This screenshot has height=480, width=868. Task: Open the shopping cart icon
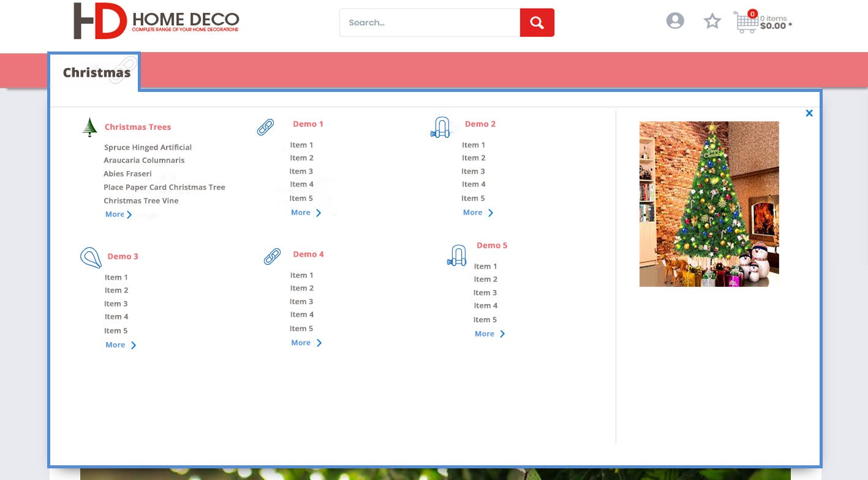pos(746,22)
